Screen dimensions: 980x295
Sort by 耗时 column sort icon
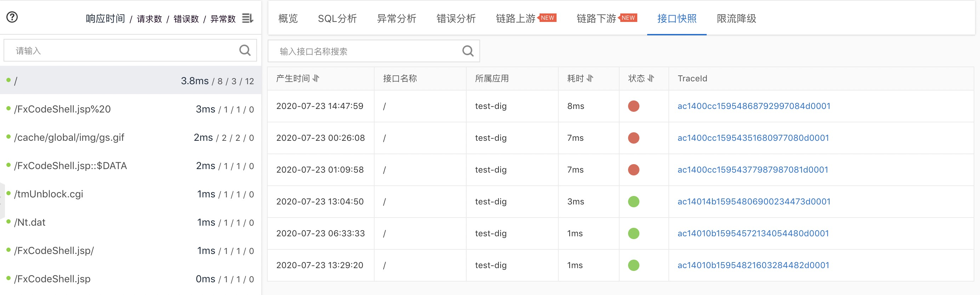[x=590, y=78]
